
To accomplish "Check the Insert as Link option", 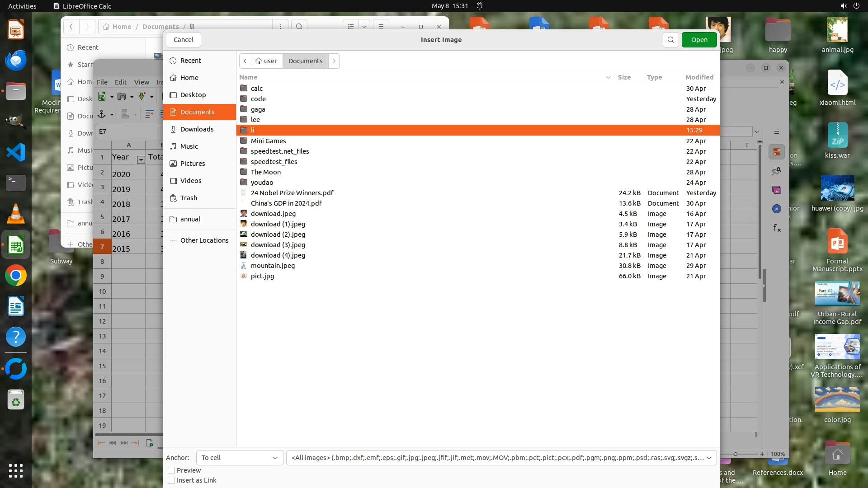I will point(171,480).
